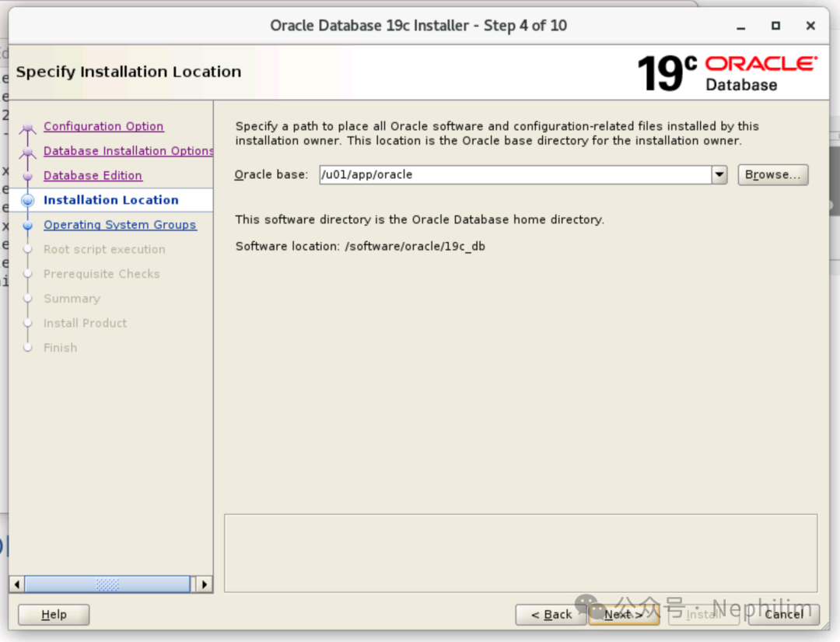840x642 pixels.
Task: Click the Software location path text
Action: pos(415,246)
